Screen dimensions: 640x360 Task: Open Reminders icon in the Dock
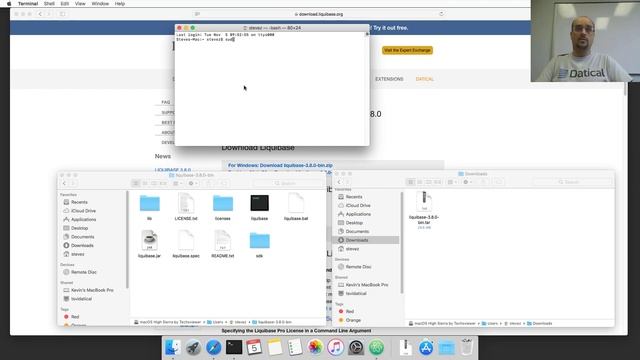(x=295, y=347)
